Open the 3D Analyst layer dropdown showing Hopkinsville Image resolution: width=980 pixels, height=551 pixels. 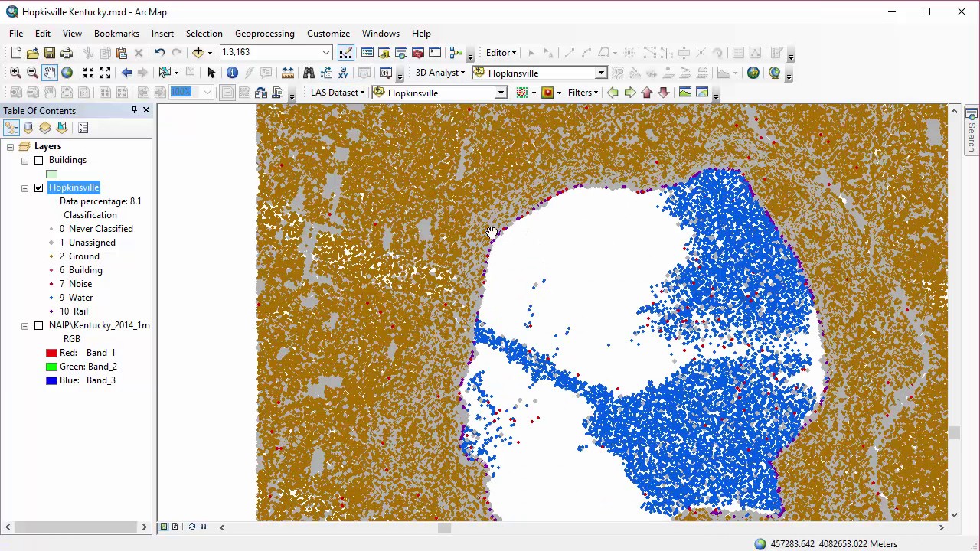(x=601, y=73)
